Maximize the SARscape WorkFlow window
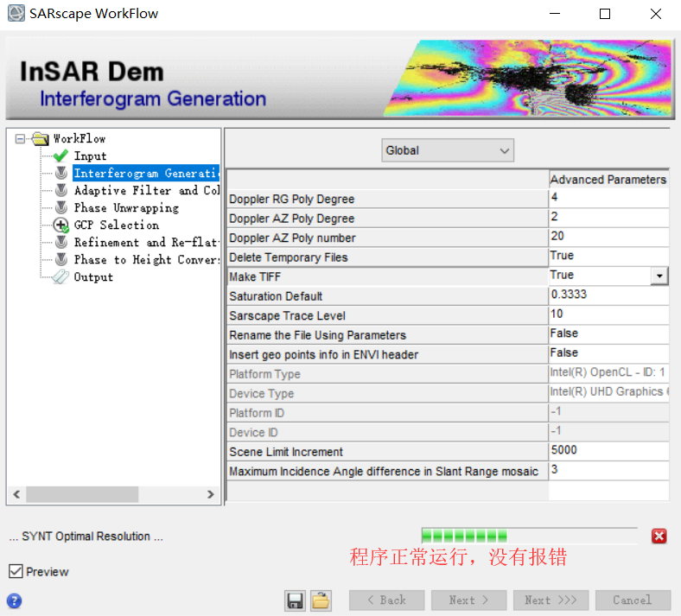Image resolution: width=681 pixels, height=616 pixels. [x=605, y=14]
